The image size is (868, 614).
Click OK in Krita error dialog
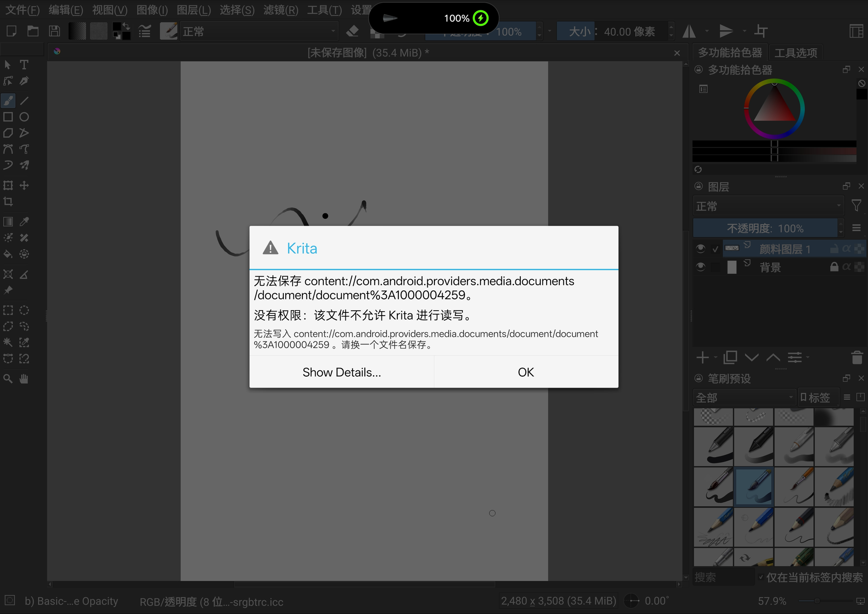pyautogui.click(x=526, y=372)
